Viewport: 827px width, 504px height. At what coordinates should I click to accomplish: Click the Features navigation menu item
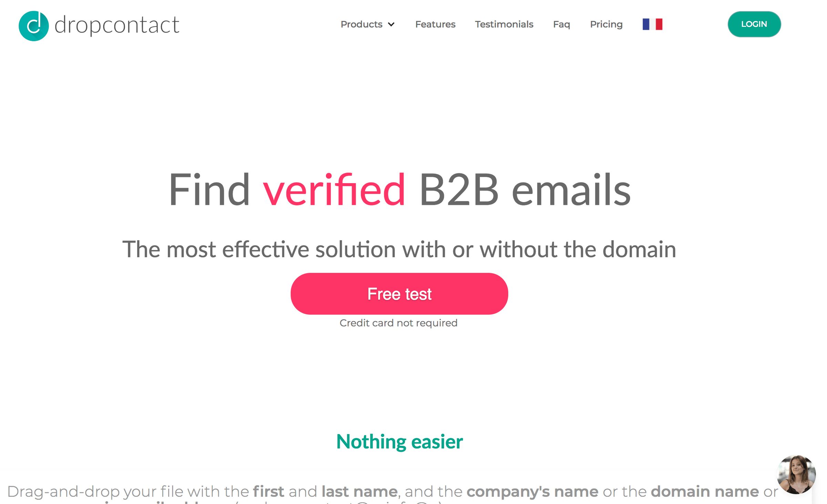435,24
